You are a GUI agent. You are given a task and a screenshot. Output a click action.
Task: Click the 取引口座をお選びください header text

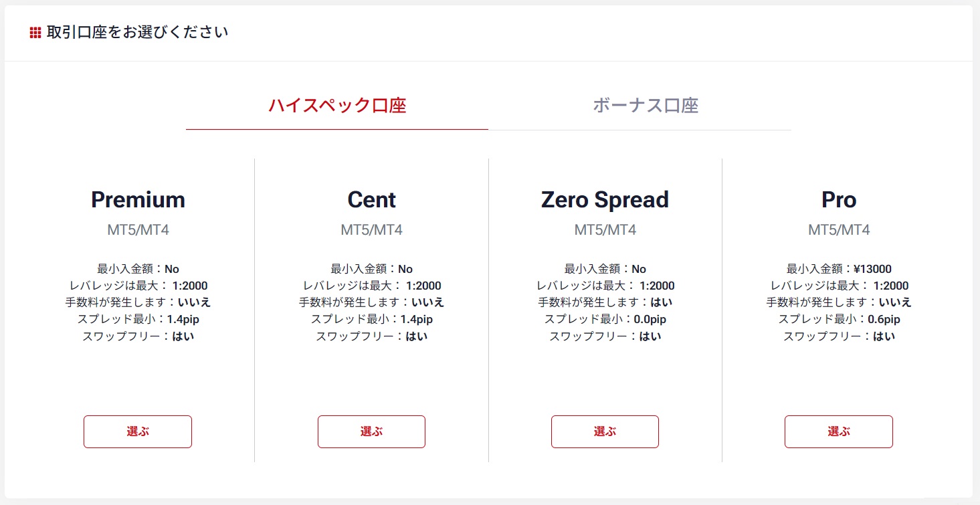(x=137, y=32)
